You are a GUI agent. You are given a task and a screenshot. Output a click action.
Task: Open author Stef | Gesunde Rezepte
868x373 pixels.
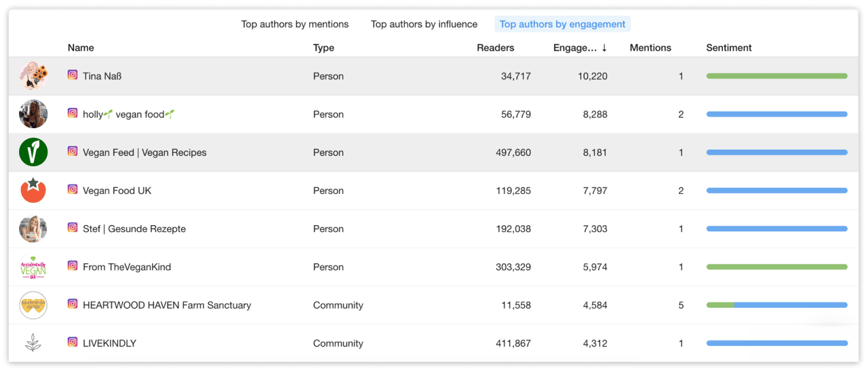[134, 229]
